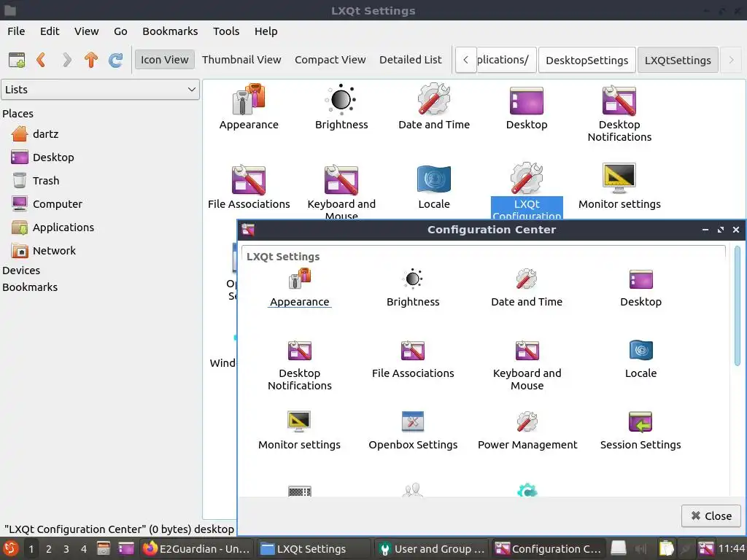Screen dimensions: 747x560
Task: Go to dartz home folder in Places
Action: [x=35, y=134]
